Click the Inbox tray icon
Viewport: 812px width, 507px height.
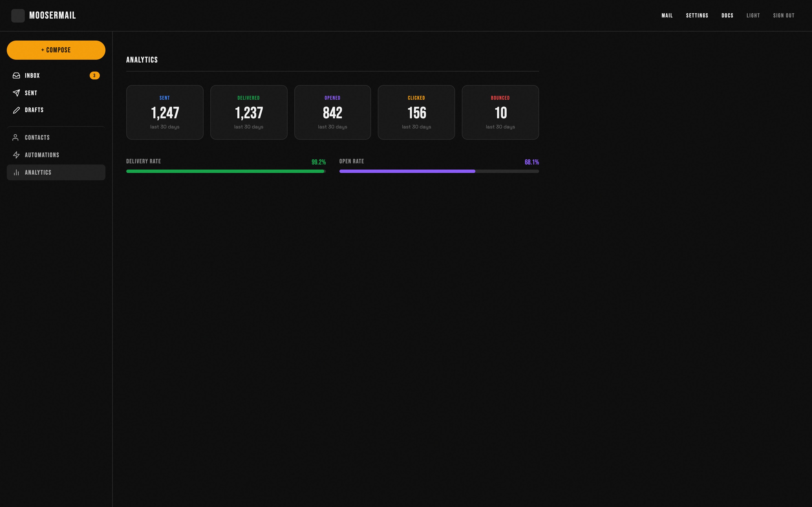coord(16,75)
